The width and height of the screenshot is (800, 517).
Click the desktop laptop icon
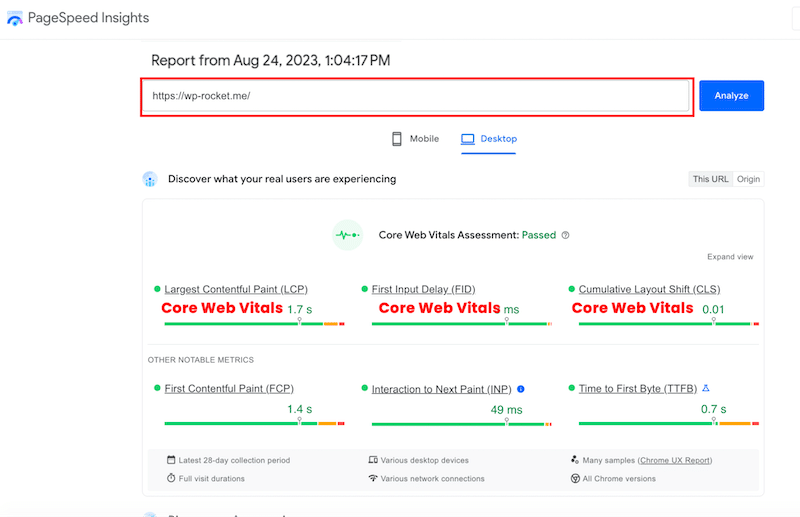coord(467,139)
